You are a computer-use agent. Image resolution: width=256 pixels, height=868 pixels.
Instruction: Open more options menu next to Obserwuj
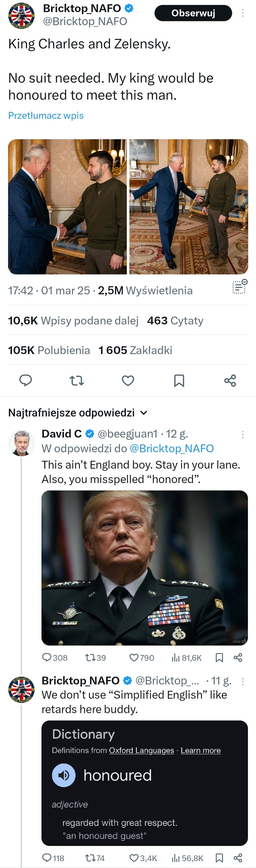[242, 14]
